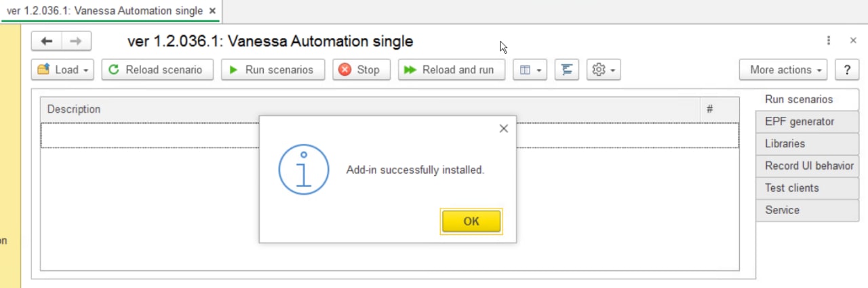The image size is (868, 288).
Task: Click the red stop icon
Action: coord(345,70)
